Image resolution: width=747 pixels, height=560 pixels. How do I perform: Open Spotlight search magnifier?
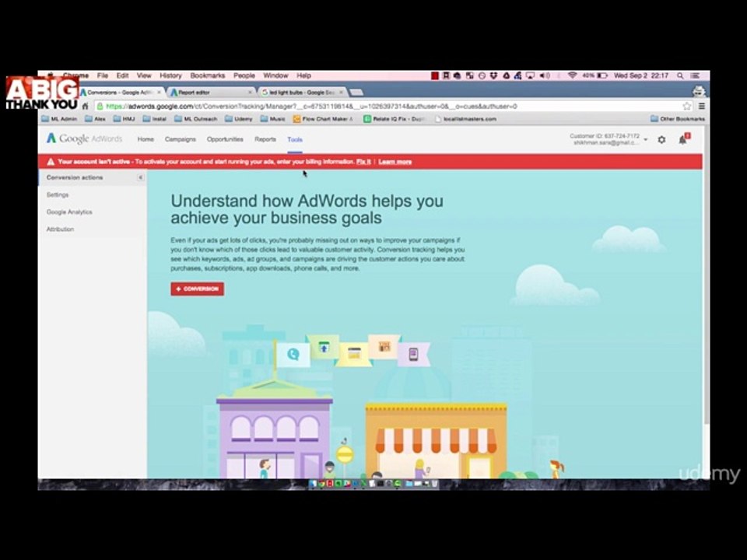pos(680,75)
